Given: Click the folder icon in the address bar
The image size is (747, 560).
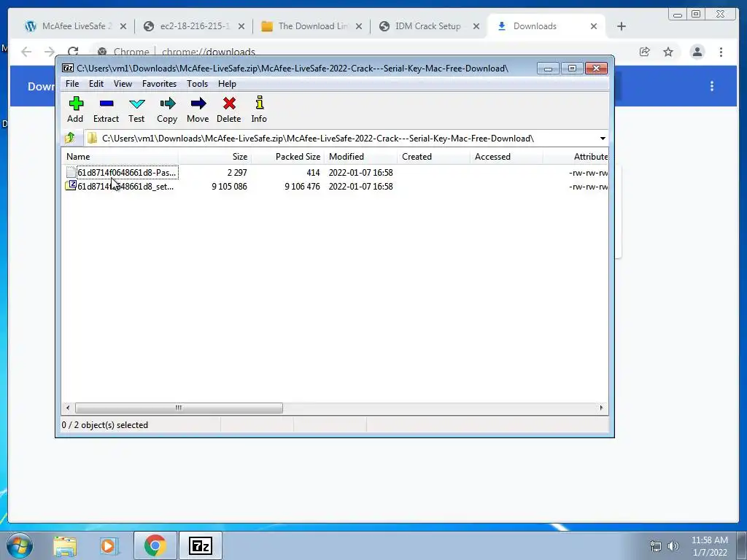Looking at the screenshot, I should point(92,138).
